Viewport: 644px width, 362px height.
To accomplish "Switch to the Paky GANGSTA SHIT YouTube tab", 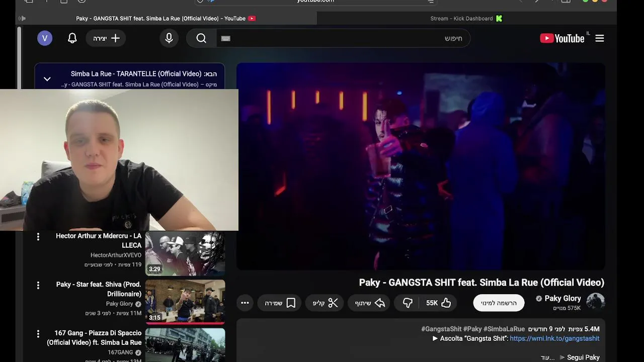I will pos(166,19).
